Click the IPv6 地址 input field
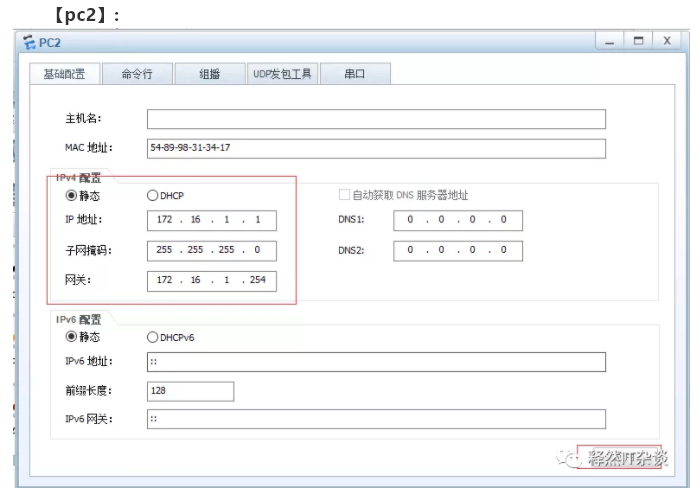 point(376,362)
